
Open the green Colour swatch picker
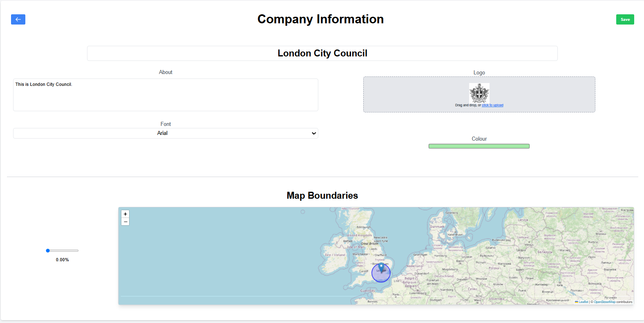(x=479, y=146)
